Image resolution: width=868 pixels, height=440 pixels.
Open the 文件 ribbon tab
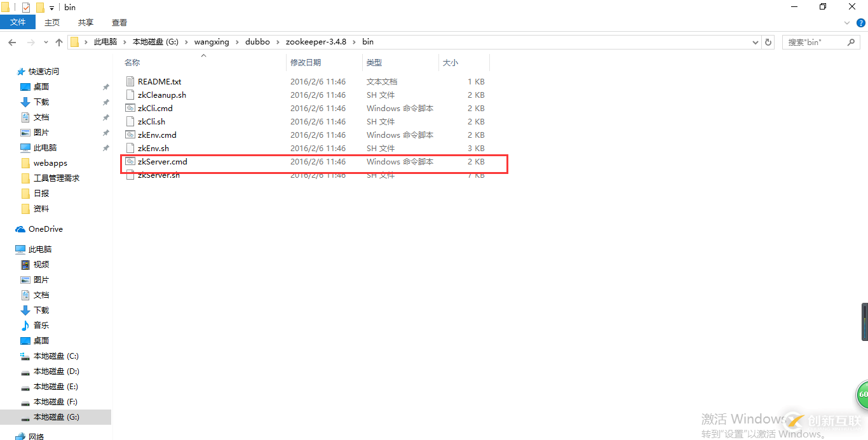18,22
